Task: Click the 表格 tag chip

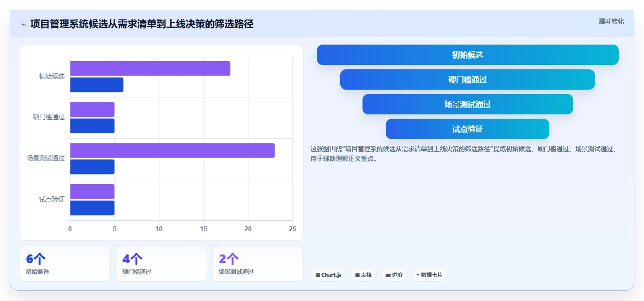Action: (363, 275)
